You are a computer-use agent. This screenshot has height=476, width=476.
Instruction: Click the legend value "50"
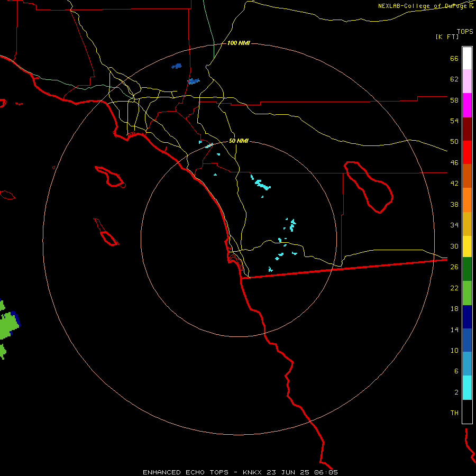pyautogui.click(x=454, y=142)
